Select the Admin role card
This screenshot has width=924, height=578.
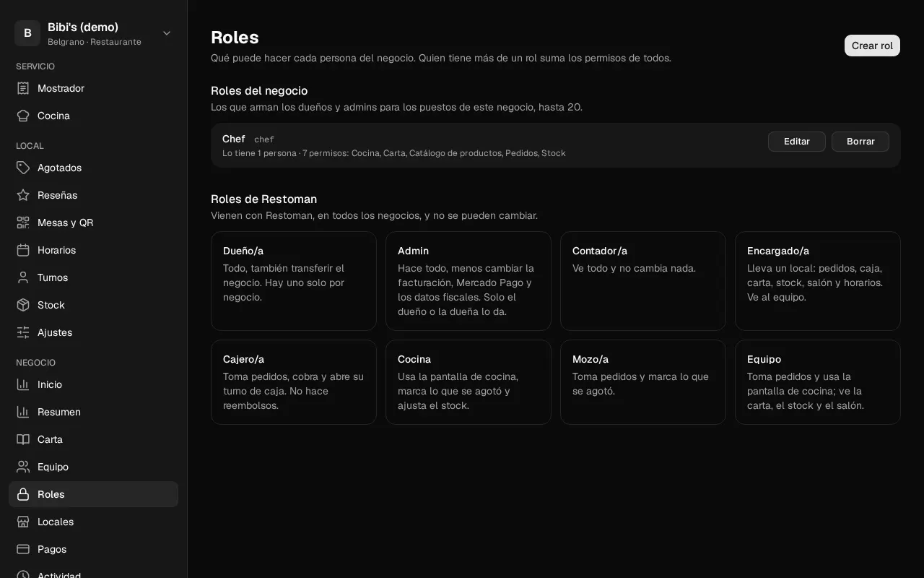pyautogui.click(x=468, y=281)
